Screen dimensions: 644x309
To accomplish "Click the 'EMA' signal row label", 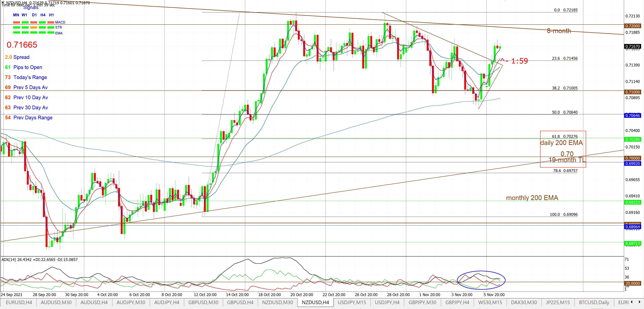I will (59, 33).
